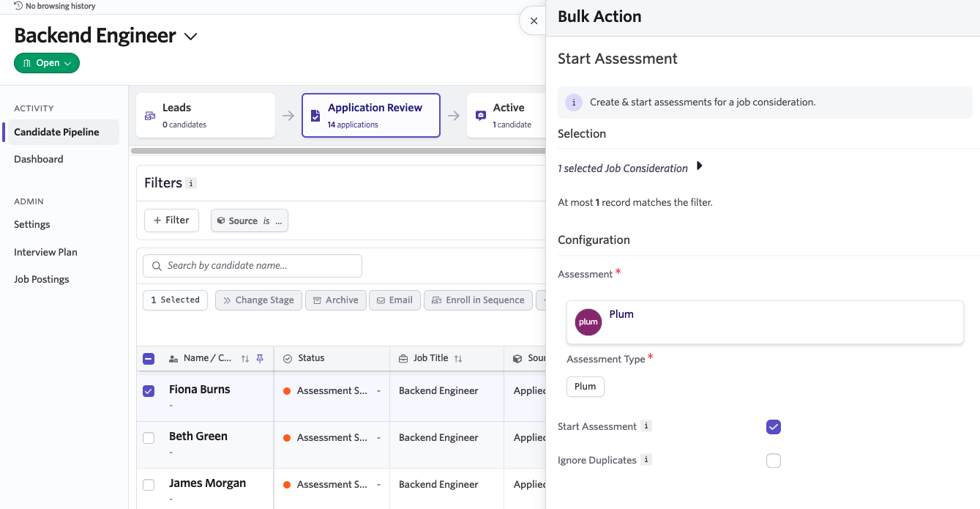Click the Plum assessment logo
The image size is (980, 509).
[588, 322]
